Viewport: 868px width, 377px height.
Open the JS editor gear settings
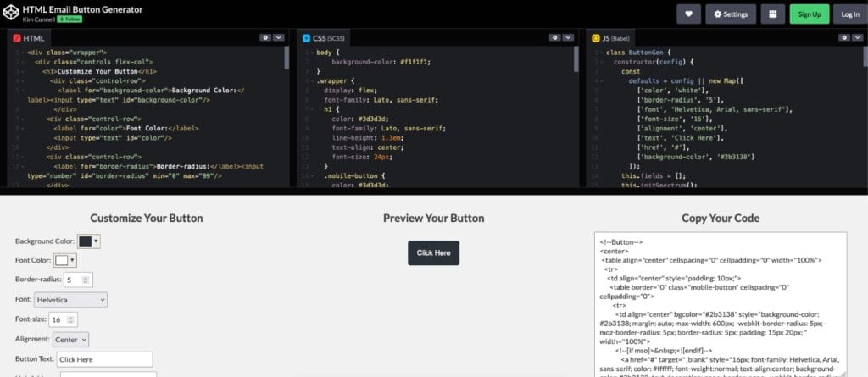pos(844,37)
